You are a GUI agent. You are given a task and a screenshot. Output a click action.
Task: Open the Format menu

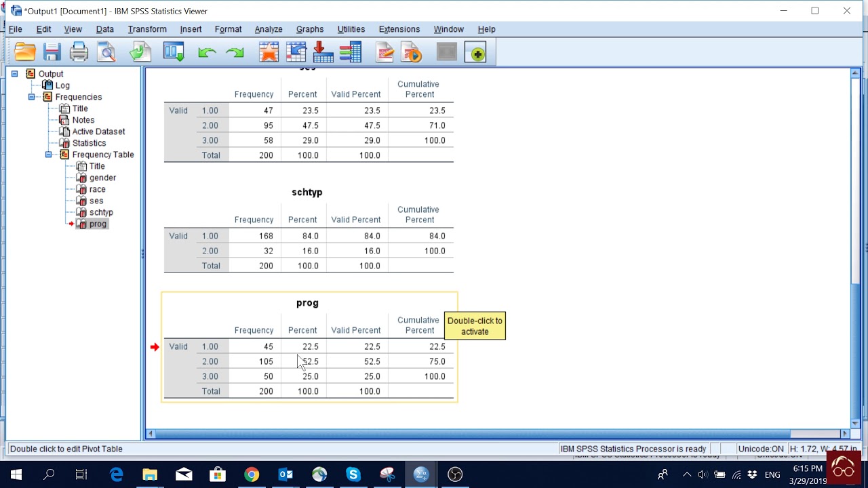point(228,29)
